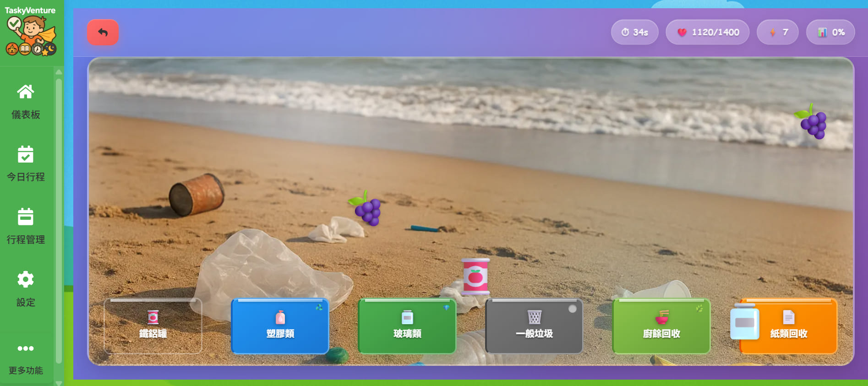Open 行程管理 calendar icon
Viewport: 868px width, 386px height.
(26, 217)
